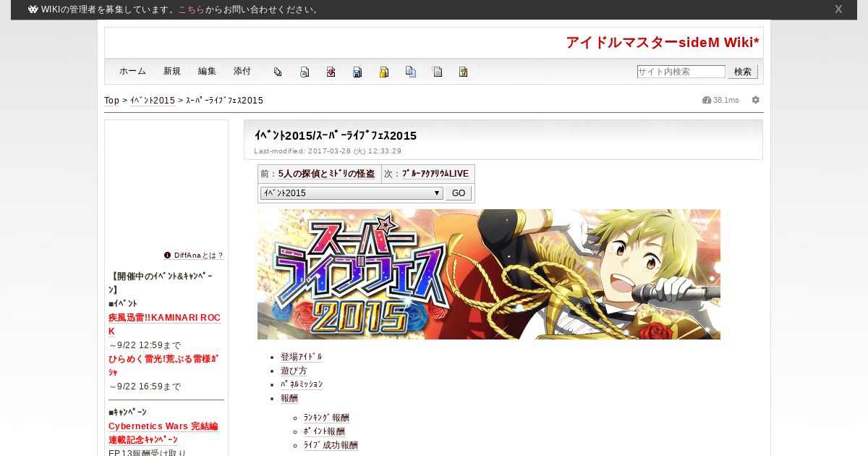868x456 pixels.
Task: Dismiss the top banner with X
Action: pos(838,9)
